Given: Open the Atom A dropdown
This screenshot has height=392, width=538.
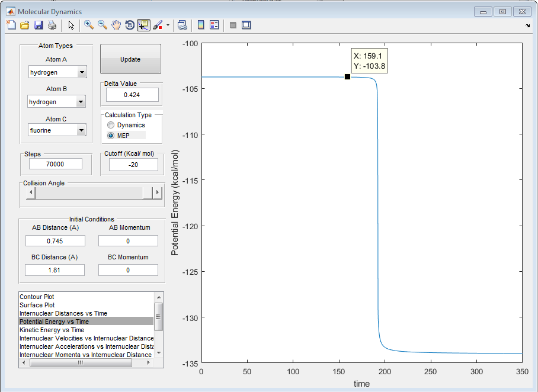Looking at the screenshot, I should pos(82,72).
